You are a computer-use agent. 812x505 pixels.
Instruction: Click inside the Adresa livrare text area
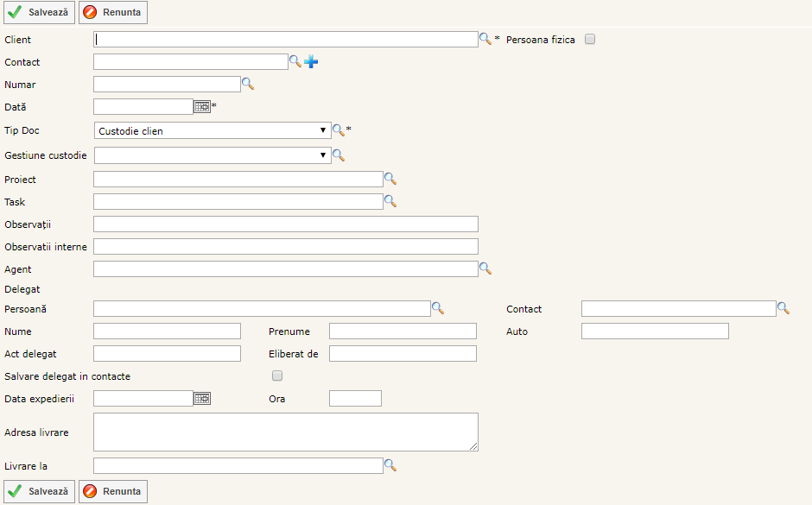coord(285,432)
